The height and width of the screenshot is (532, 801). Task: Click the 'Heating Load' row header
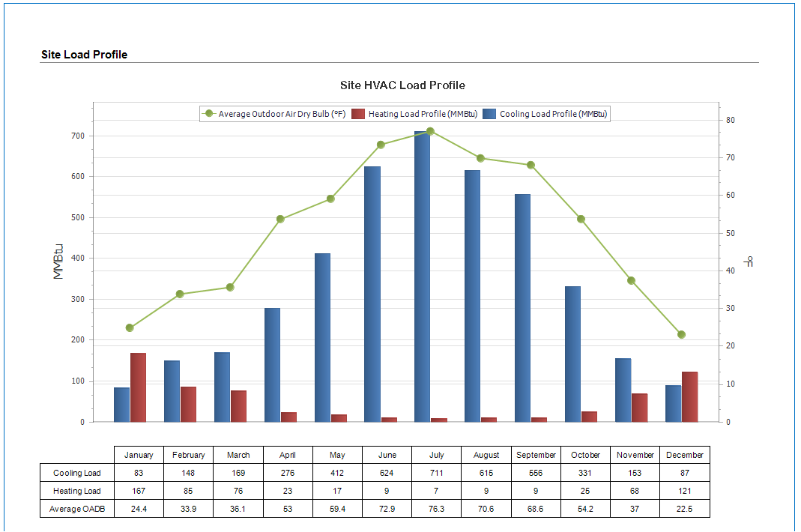click(77, 491)
